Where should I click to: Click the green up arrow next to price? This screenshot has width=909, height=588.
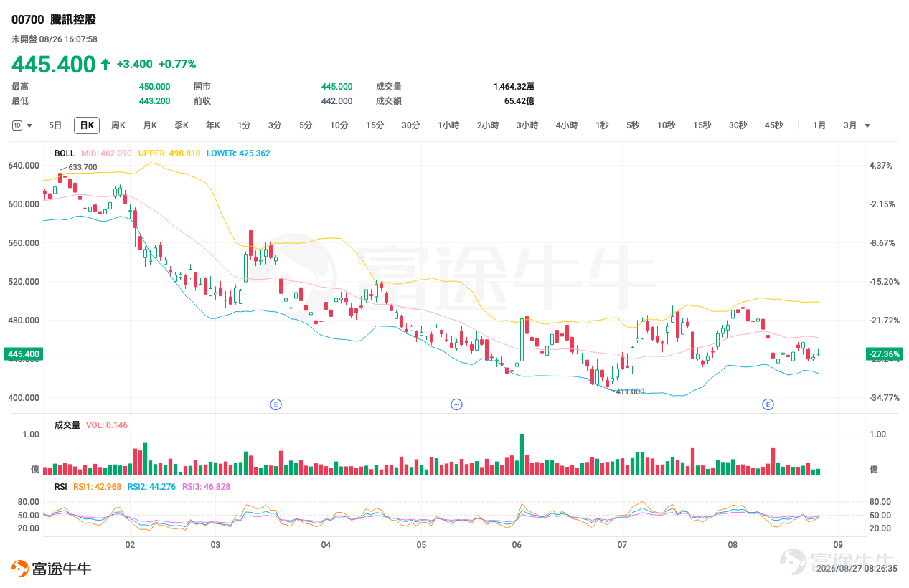tap(105, 64)
